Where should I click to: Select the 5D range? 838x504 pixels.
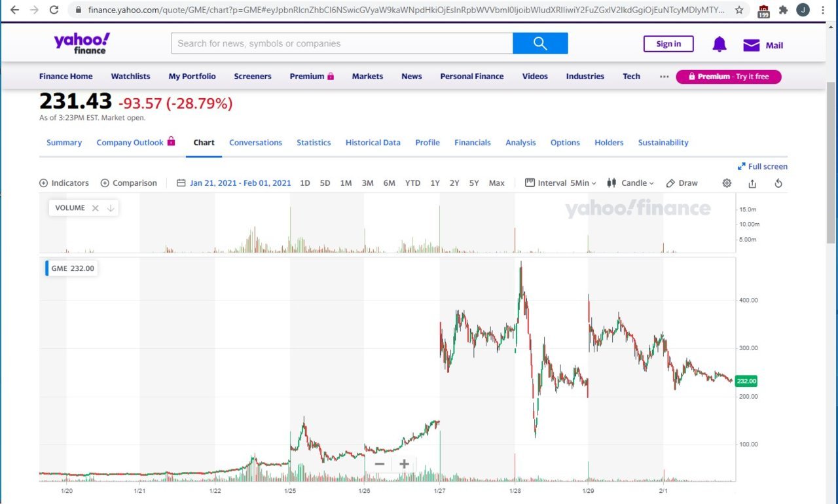(x=325, y=183)
